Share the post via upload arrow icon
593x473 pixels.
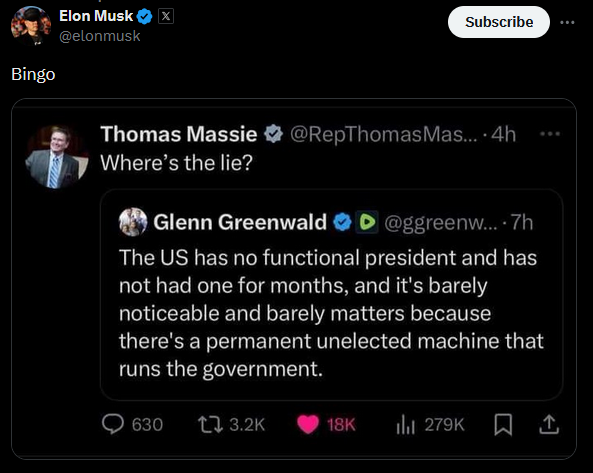pos(549,424)
